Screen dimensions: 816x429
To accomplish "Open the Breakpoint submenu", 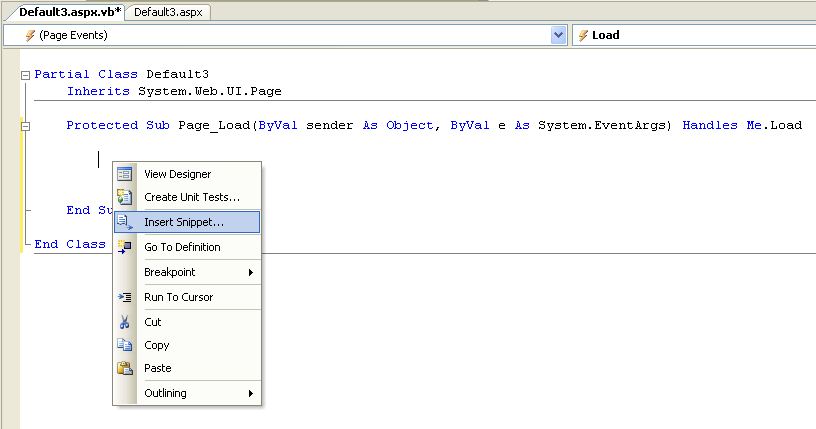I will click(x=187, y=272).
